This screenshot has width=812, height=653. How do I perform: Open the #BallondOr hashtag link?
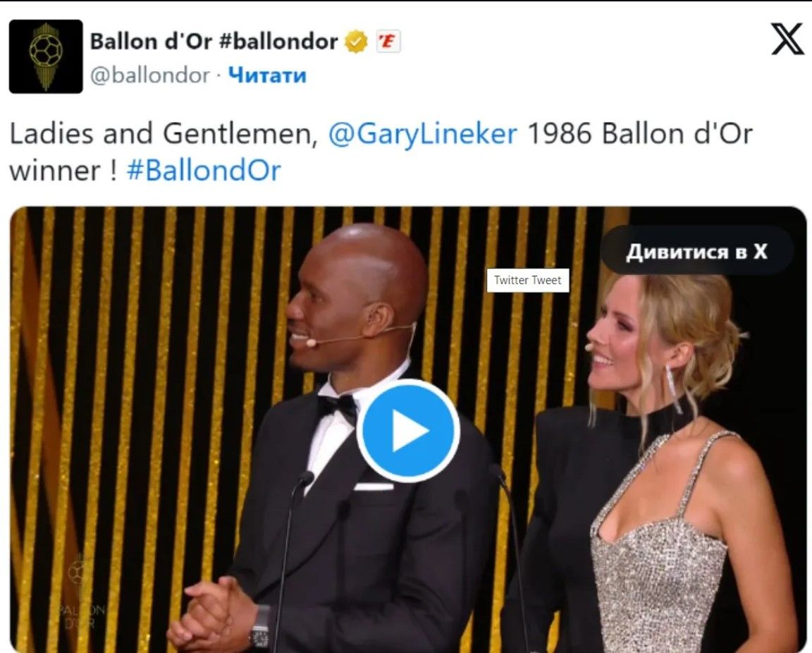click(204, 171)
